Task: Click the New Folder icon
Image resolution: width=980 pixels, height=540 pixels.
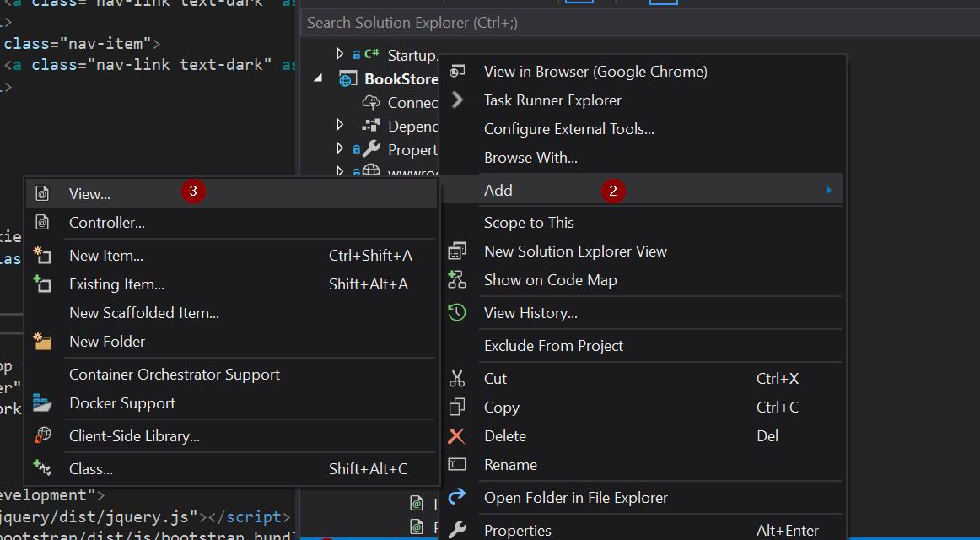Action: [x=42, y=342]
